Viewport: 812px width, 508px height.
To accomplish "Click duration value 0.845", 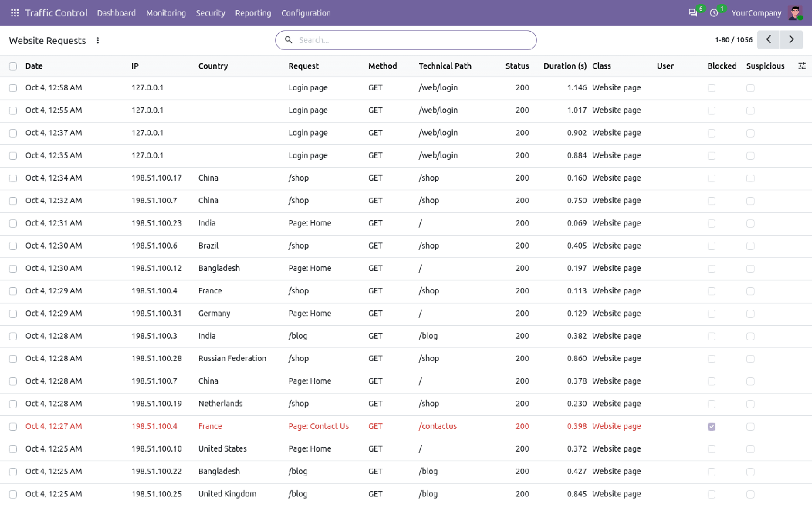I will [x=577, y=494].
